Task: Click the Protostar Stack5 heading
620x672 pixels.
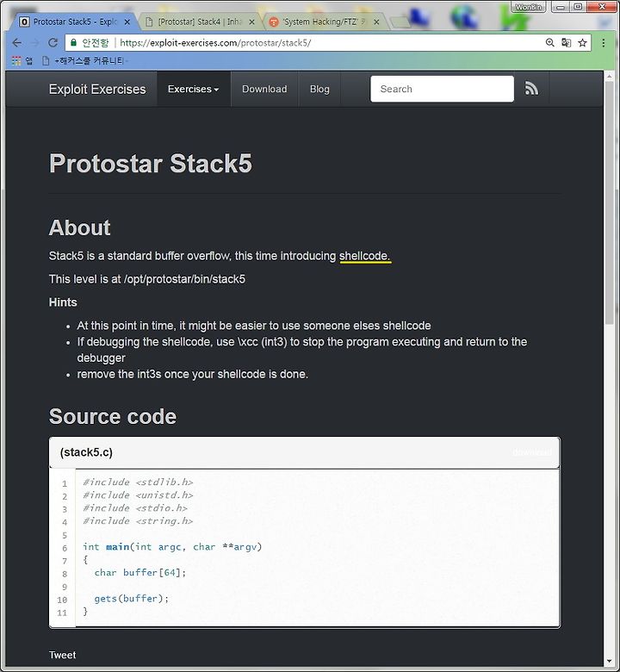Action: tap(151, 164)
